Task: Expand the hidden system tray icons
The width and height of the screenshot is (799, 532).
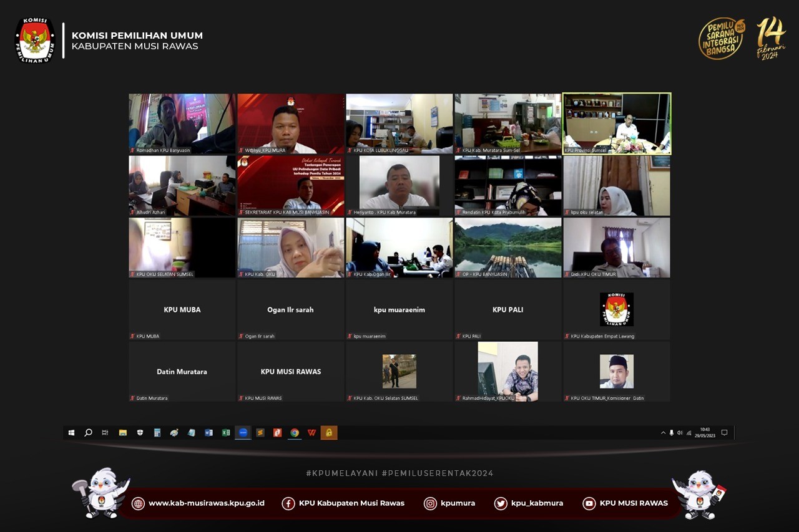Action: 663,433
